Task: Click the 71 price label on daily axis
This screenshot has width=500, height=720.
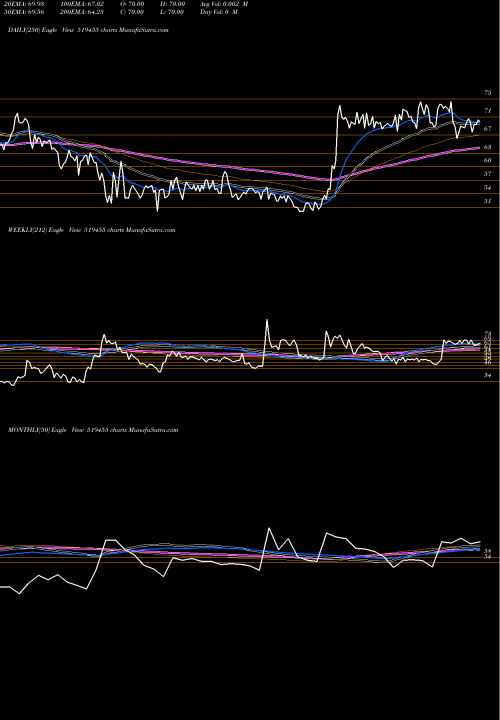Action: (x=488, y=111)
